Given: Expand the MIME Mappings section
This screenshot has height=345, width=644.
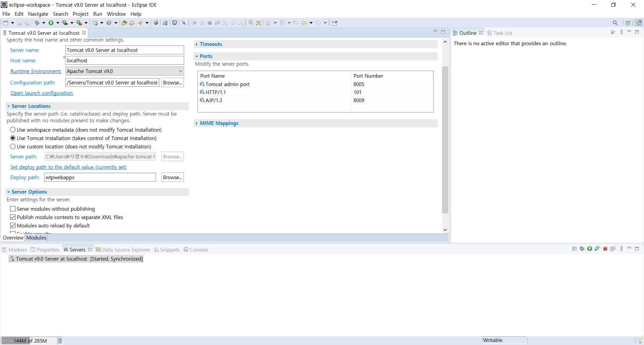Looking at the screenshot, I should pos(197,123).
